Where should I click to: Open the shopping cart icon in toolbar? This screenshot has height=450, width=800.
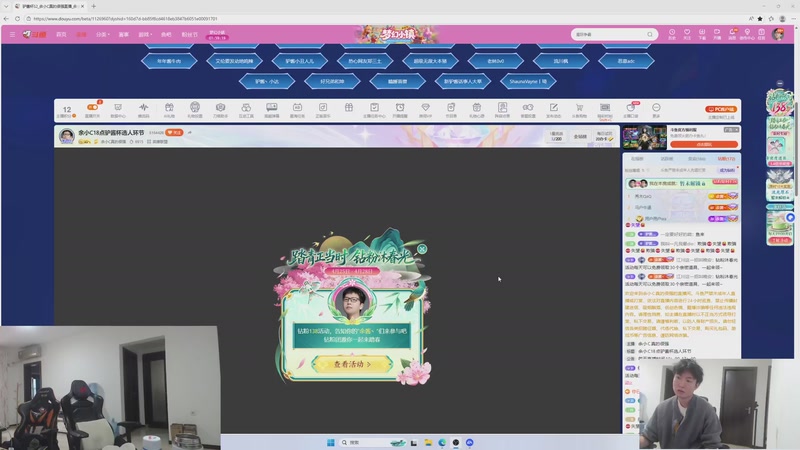click(x=579, y=109)
